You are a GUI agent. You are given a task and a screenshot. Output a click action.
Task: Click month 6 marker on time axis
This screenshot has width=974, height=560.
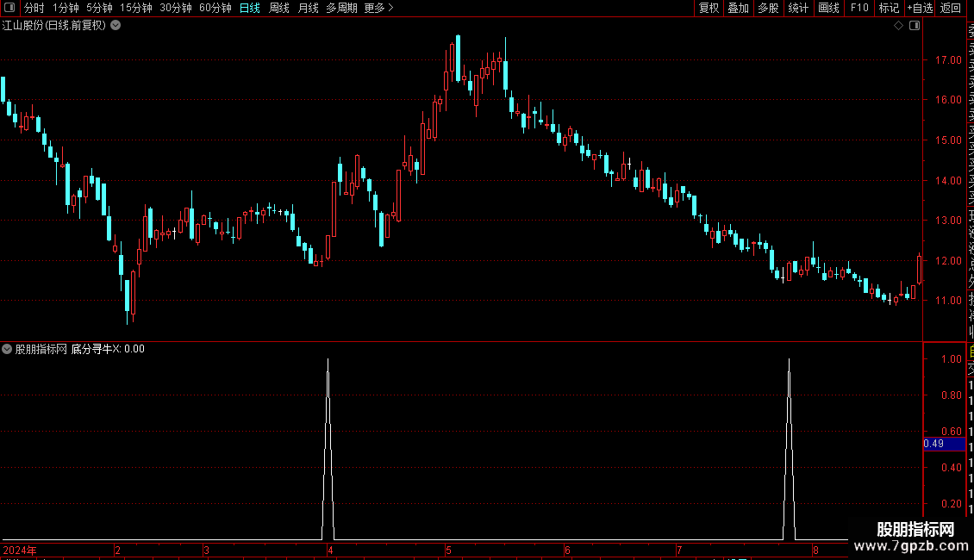point(567,550)
